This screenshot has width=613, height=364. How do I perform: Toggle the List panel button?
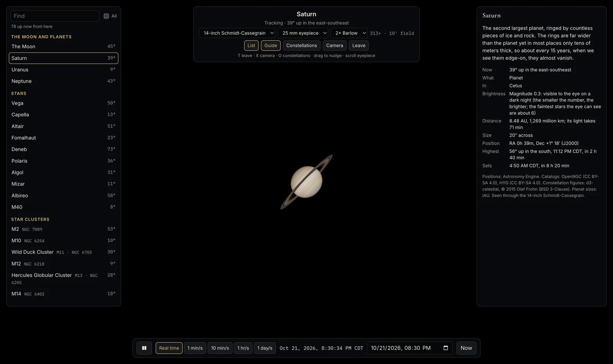tap(251, 46)
